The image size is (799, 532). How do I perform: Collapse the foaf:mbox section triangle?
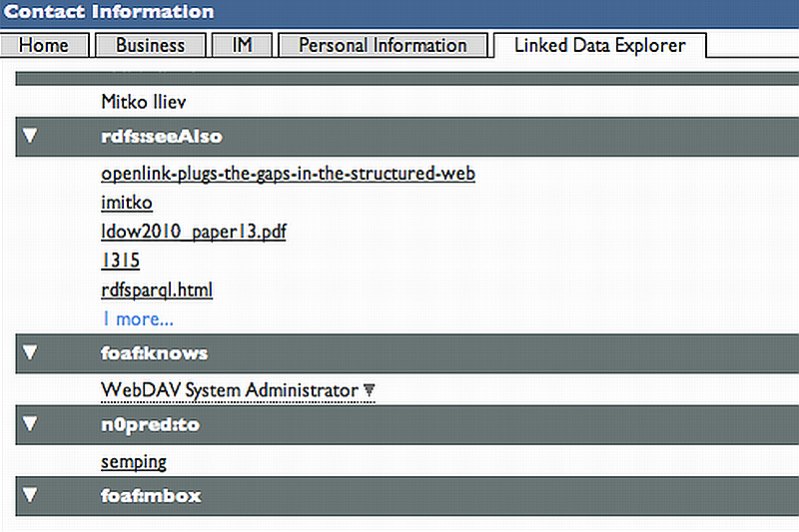click(x=30, y=495)
